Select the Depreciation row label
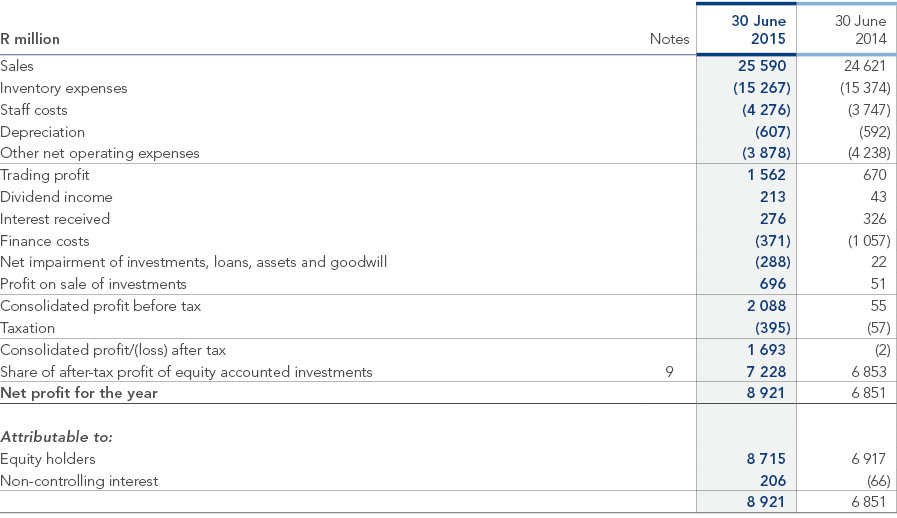 tap(42, 132)
